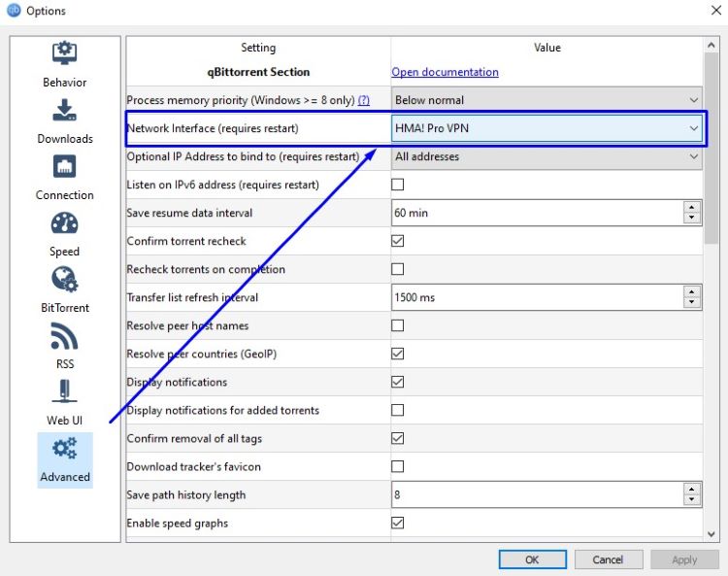Open the Speed settings page icon

pyautogui.click(x=64, y=223)
